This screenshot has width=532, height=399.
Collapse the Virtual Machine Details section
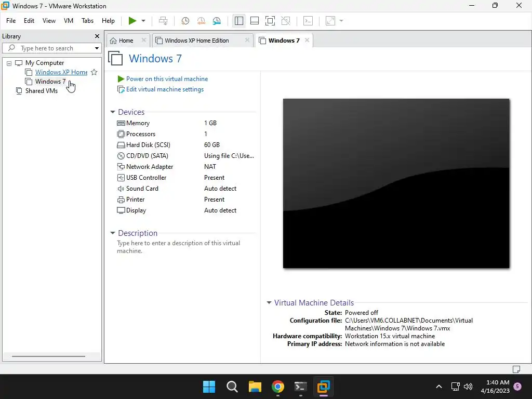click(269, 303)
